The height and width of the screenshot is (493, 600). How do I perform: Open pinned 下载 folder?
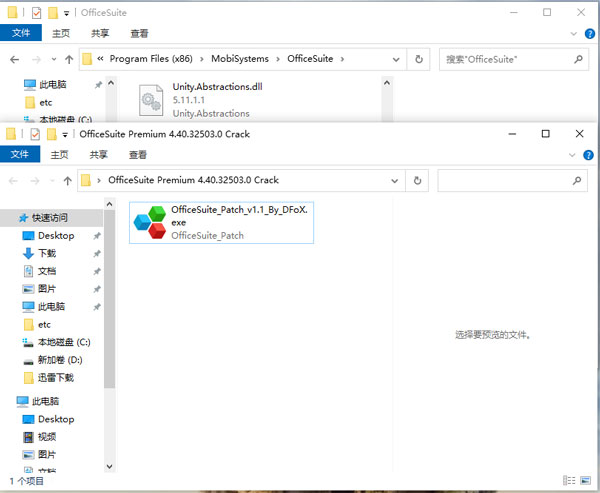click(47, 253)
